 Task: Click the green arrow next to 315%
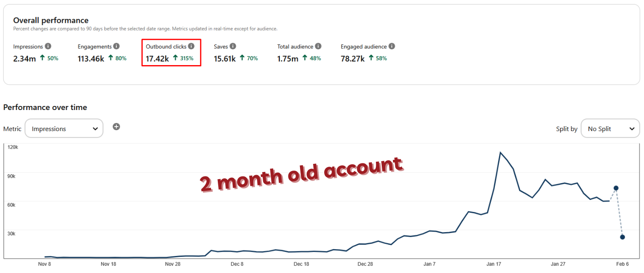(176, 58)
